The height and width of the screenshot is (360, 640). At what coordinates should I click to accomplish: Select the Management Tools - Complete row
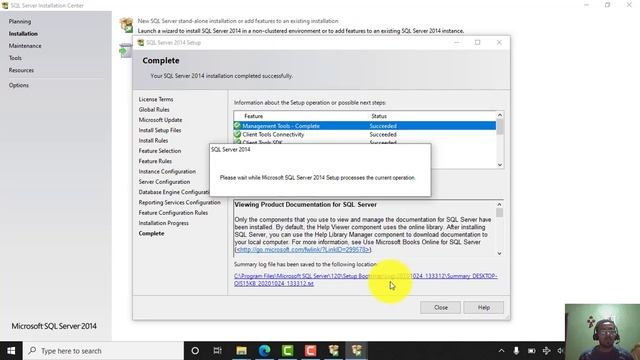pos(365,126)
